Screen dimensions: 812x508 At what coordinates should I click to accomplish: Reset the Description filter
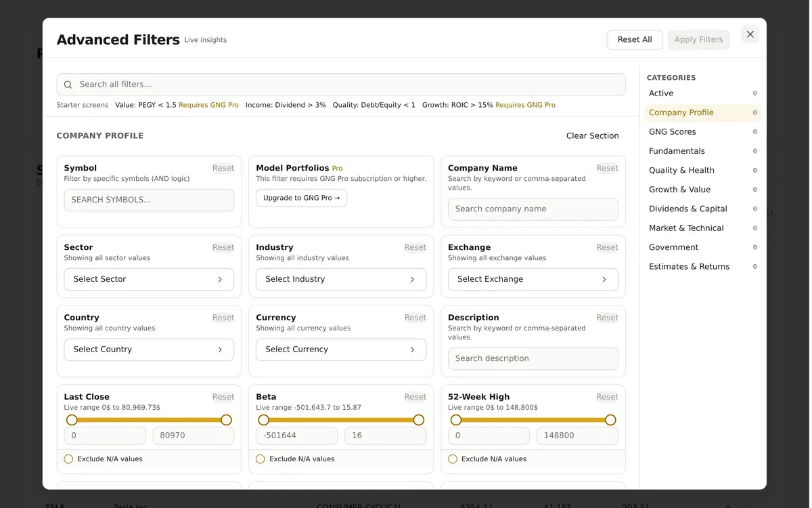click(607, 318)
